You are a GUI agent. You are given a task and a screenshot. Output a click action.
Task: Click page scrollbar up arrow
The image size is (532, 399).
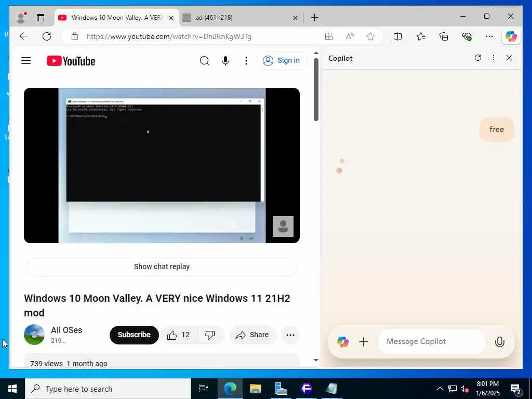[316, 53]
